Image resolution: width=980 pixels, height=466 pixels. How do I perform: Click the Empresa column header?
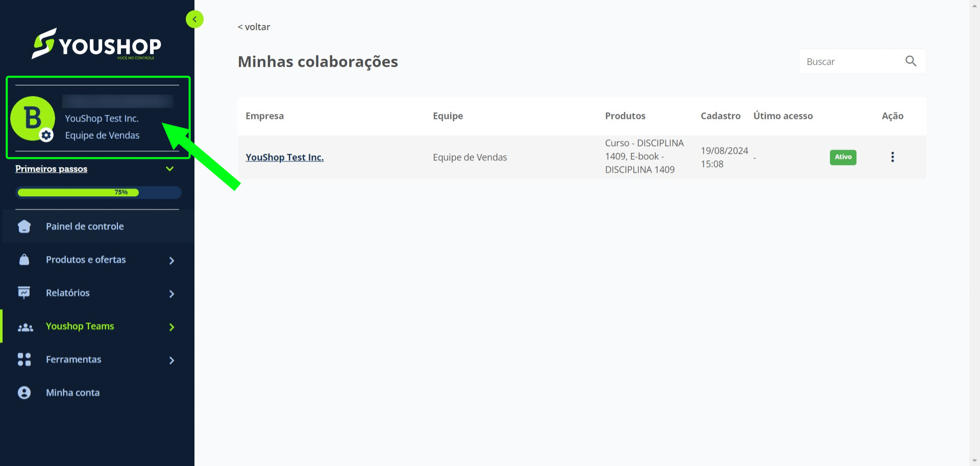[264, 116]
